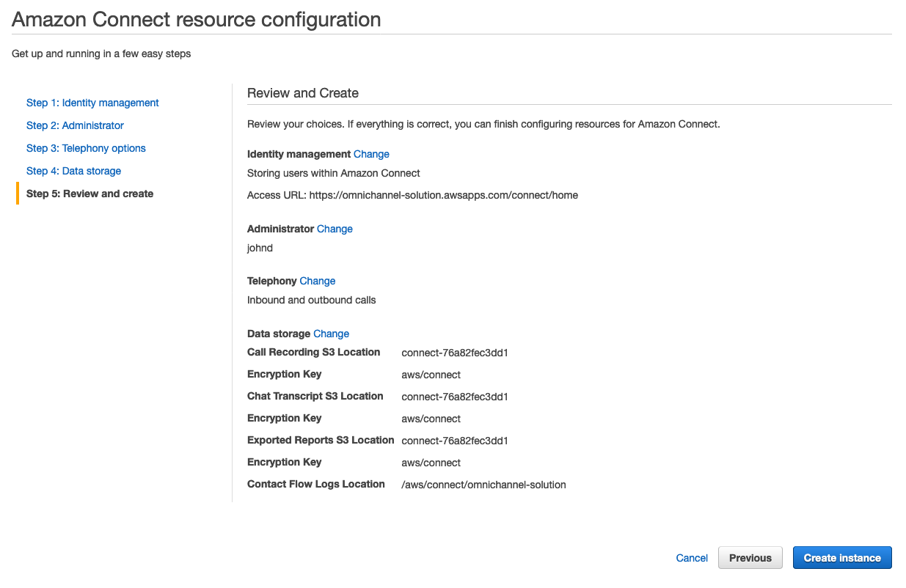
Task: Click the 'Chat Transcript S3 Location' label
Action: pos(315,396)
